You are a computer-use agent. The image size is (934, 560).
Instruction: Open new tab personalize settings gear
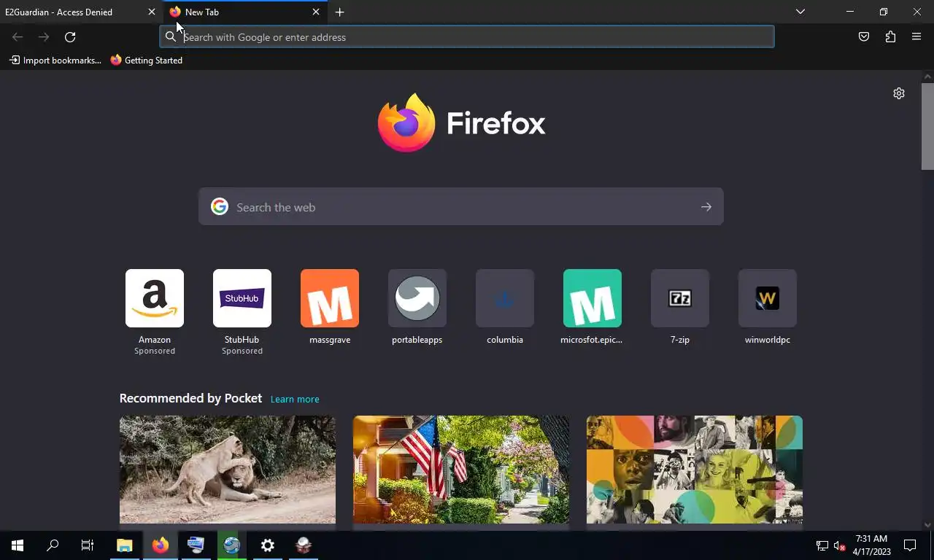click(899, 93)
